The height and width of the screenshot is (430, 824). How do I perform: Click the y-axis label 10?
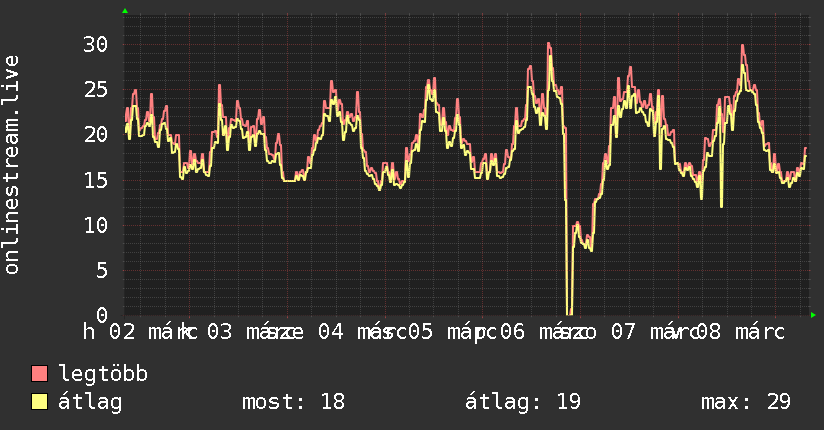pos(96,226)
